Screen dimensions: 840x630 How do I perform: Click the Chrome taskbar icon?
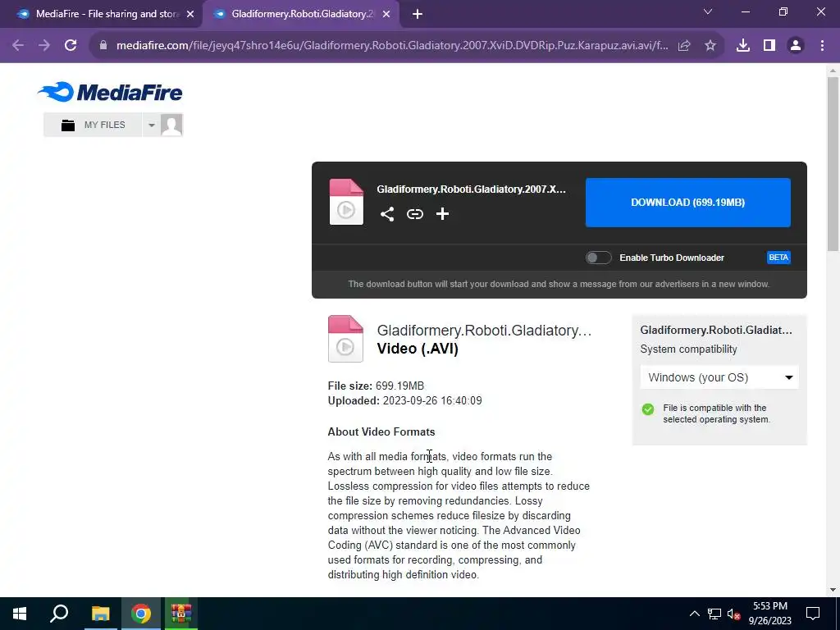(x=141, y=614)
